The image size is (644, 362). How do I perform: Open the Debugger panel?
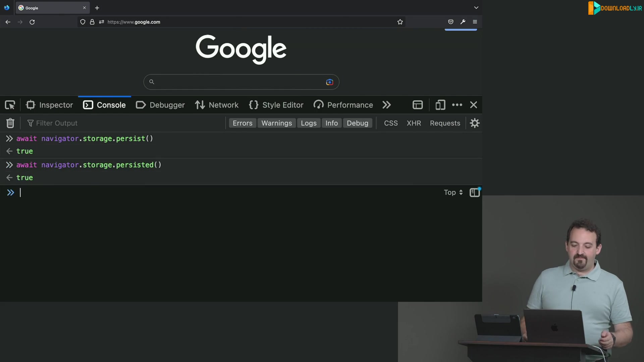tap(167, 105)
